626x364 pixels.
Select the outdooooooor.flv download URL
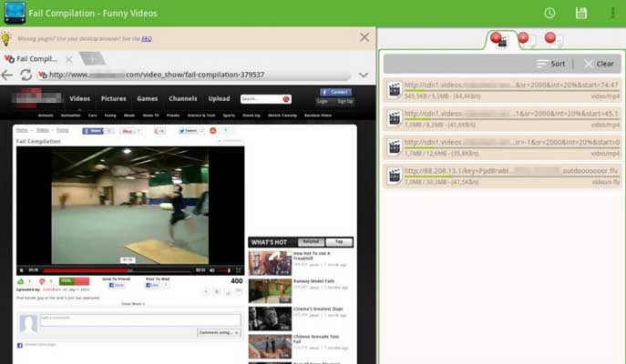[511, 171]
